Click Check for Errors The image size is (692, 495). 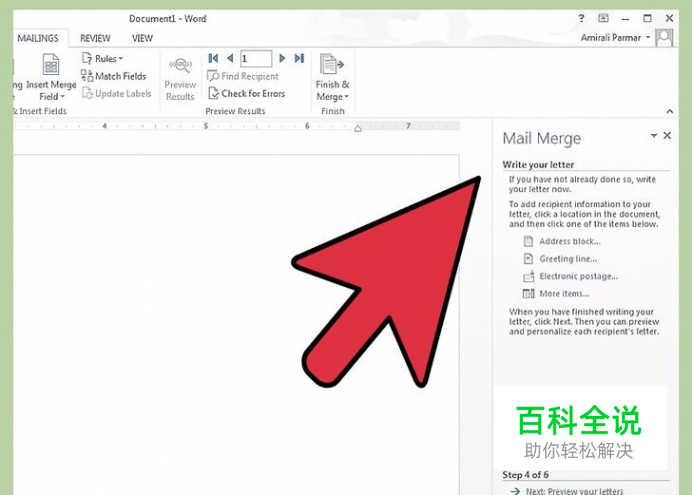[x=247, y=94]
